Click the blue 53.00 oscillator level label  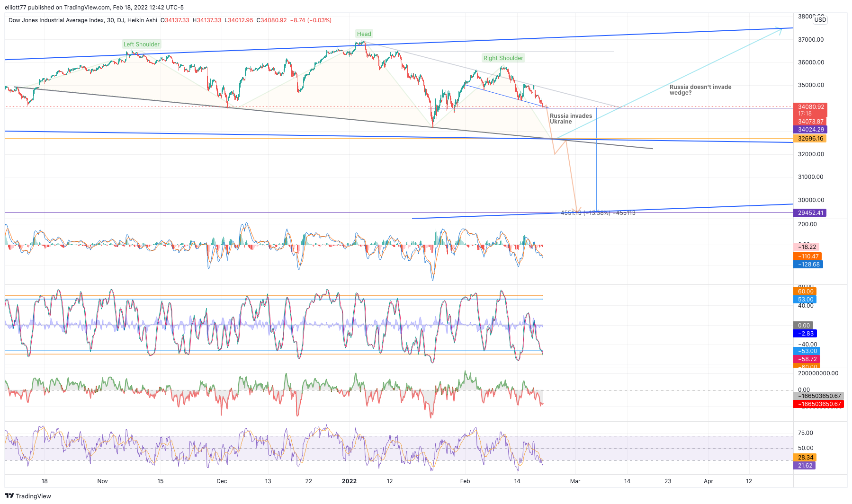[805, 300]
